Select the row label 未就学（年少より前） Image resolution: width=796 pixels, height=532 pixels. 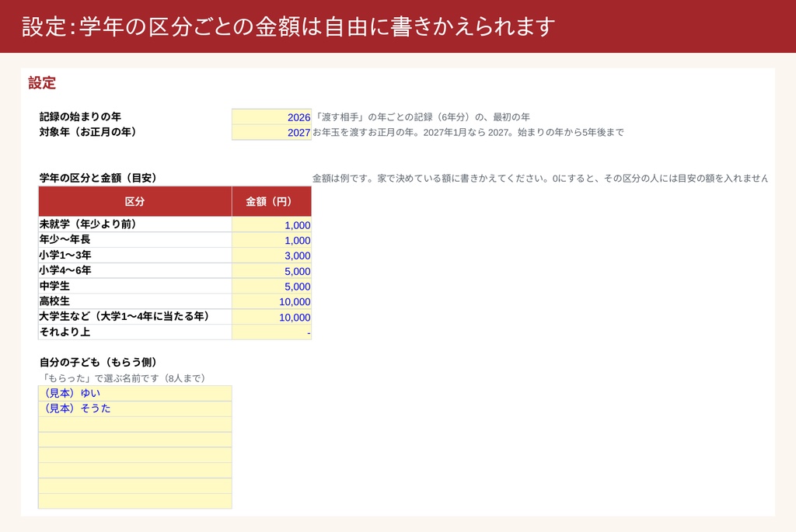(89, 224)
